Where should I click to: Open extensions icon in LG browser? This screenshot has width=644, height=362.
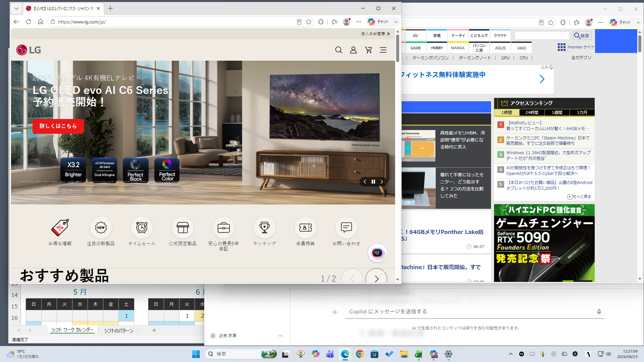point(321,22)
